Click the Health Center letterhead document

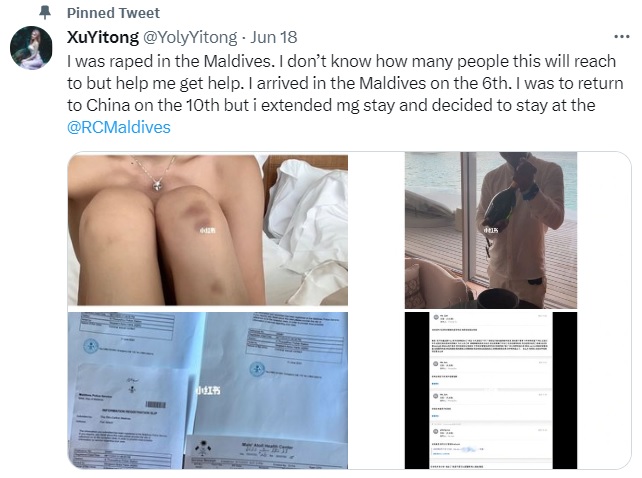pyautogui.click(x=266, y=452)
